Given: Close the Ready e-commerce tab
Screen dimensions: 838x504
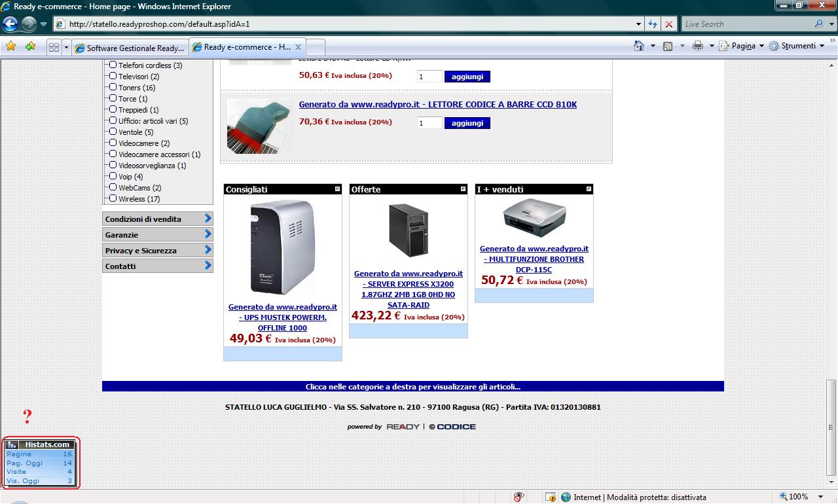Looking at the screenshot, I should coord(298,47).
